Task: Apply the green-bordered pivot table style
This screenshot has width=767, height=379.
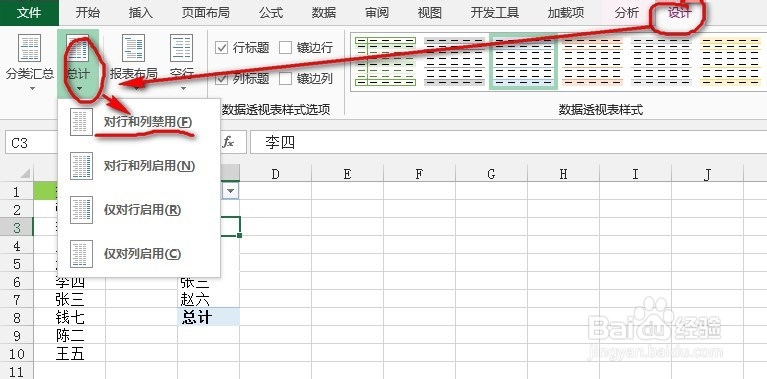Action: pos(385,62)
